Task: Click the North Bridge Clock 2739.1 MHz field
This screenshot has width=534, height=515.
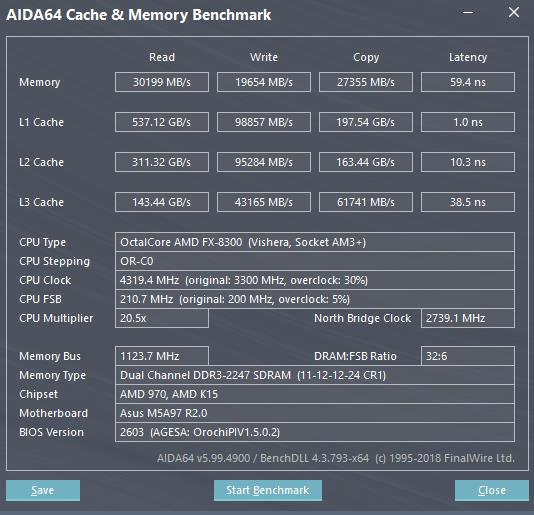Action: click(x=468, y=318)
